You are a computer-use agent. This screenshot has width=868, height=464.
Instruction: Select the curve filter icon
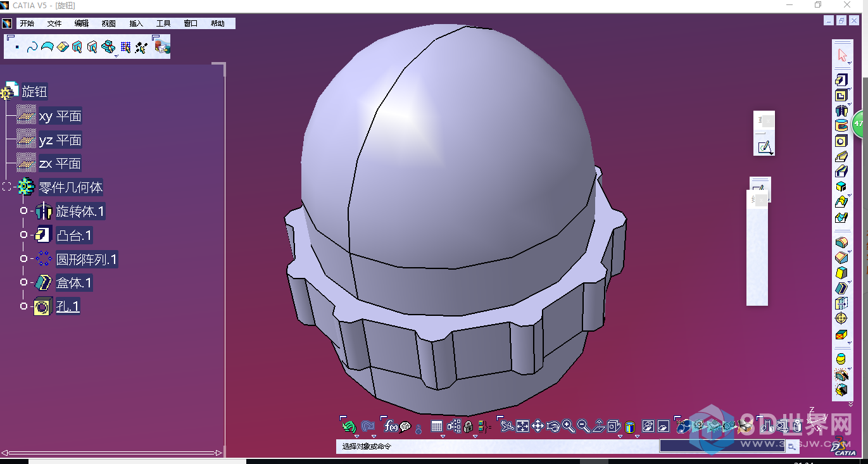point(32,47)
